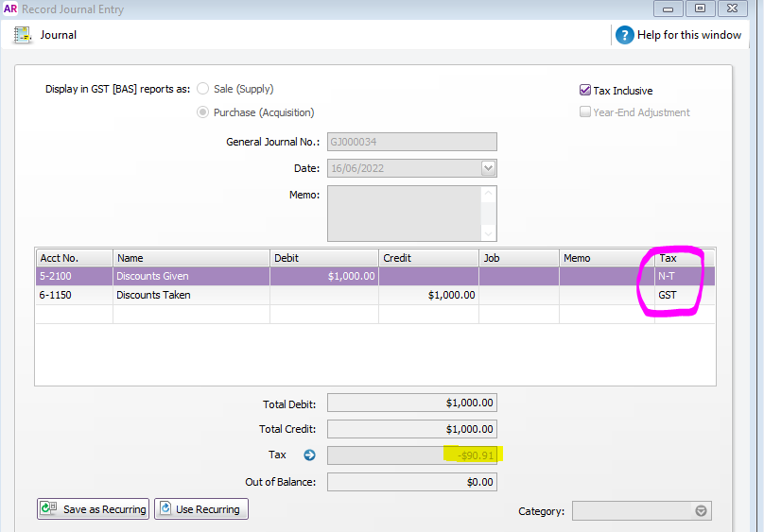Click the 6-1150 account number cell
This screenshot has width=764, height=532.
pyautogui.click(x=74, y=295)
